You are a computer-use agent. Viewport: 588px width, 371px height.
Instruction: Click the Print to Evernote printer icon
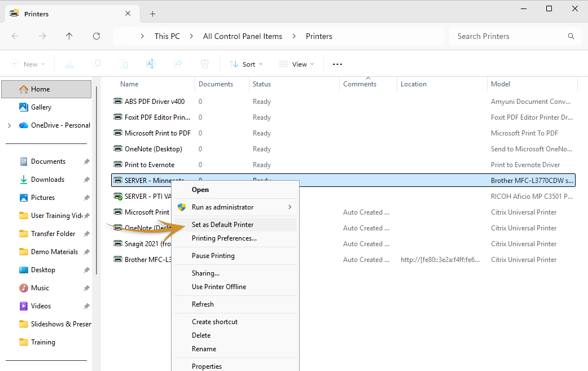(118, 164)
